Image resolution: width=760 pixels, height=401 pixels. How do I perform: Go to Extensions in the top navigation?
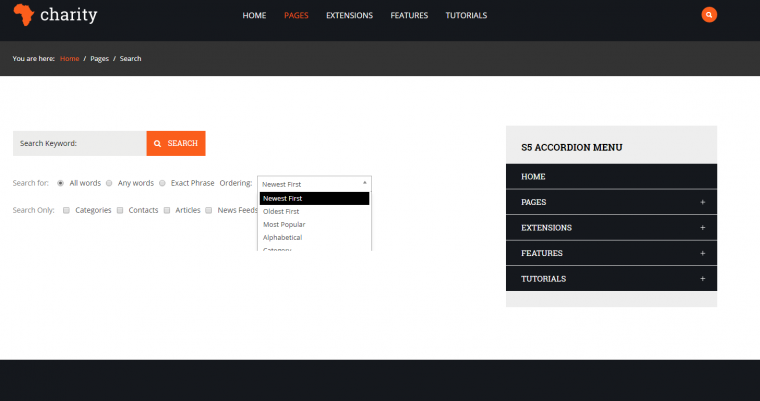pos(349,16)
